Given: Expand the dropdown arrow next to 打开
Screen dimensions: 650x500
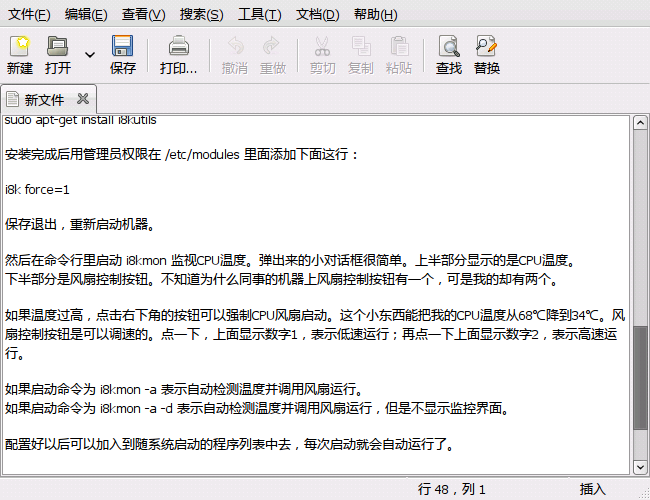Looking at the screenshot, I should [x=90, y=55].
